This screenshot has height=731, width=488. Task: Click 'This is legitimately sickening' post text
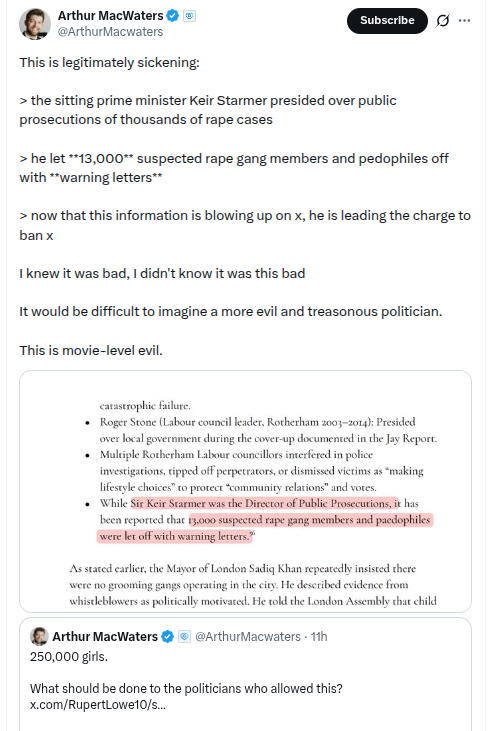[x=109, y=62]
